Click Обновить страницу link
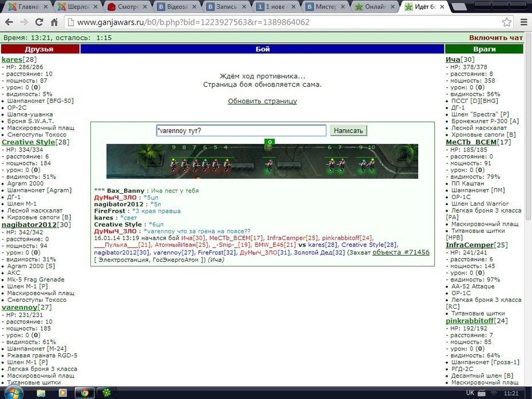 [x=262, y=101]
